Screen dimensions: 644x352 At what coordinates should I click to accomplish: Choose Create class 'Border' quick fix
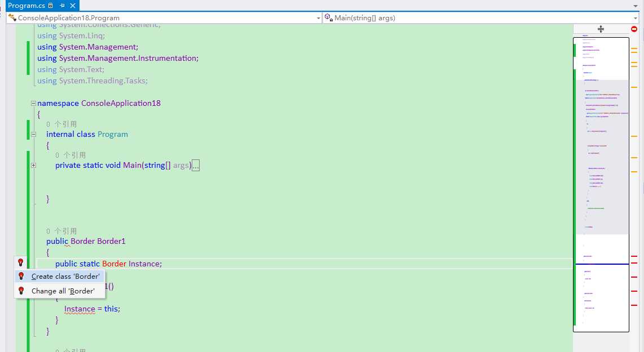pos(60,277)
